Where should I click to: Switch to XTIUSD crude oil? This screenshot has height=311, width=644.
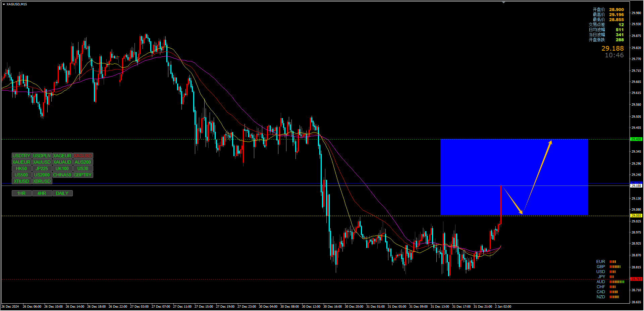point(21,181)
